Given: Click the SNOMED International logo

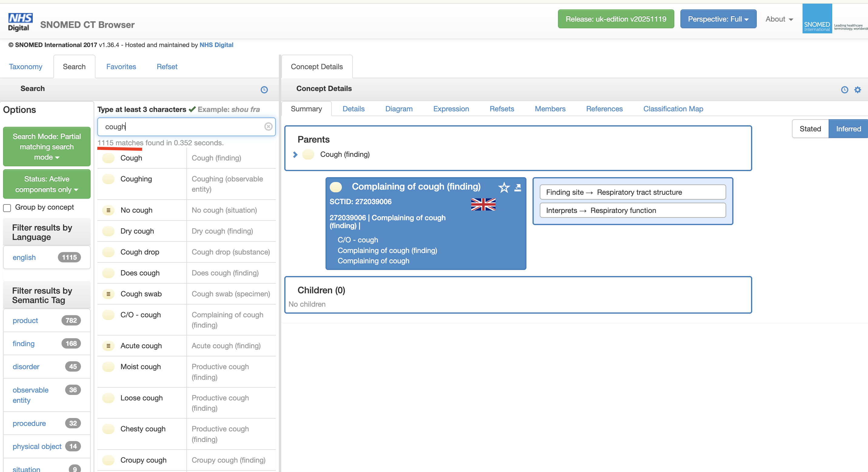Looking at the screenshot, I should (x=817, y=18).
